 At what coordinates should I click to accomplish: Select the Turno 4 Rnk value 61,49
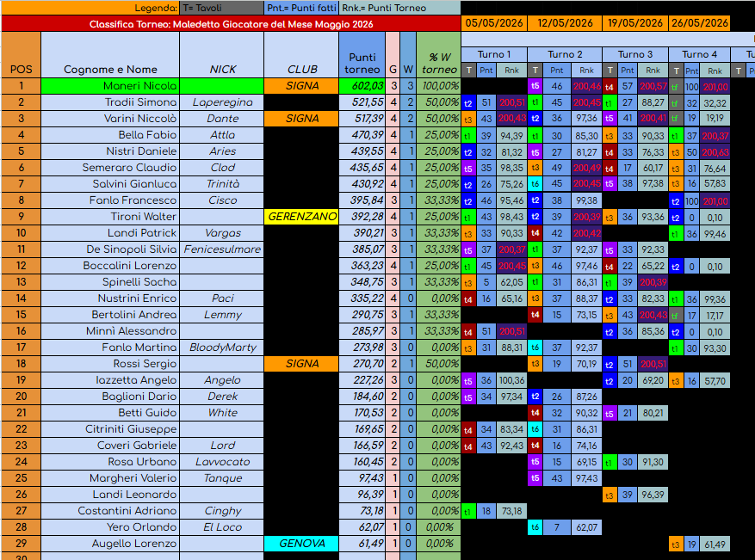(x=715, y=545)
